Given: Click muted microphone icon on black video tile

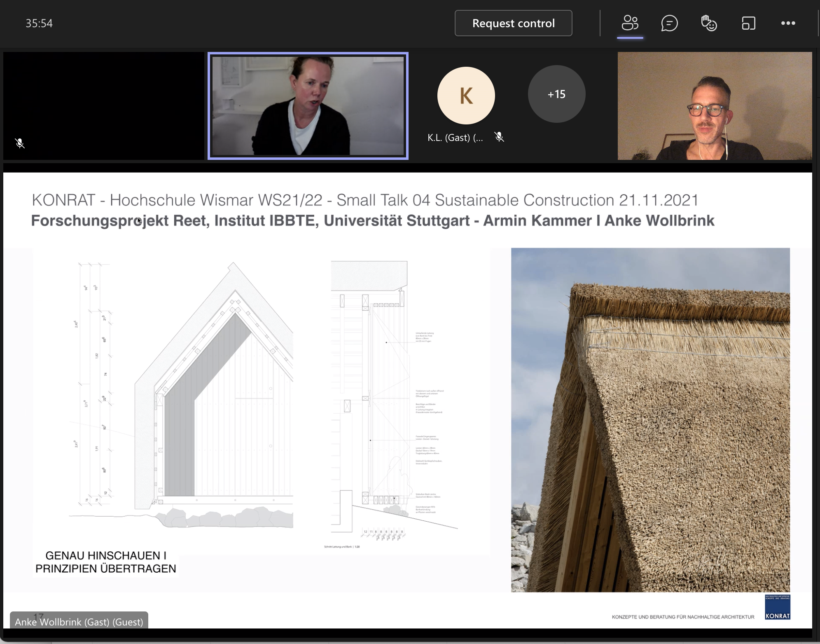Looking at the screenshot, I should tap(20, 143).
